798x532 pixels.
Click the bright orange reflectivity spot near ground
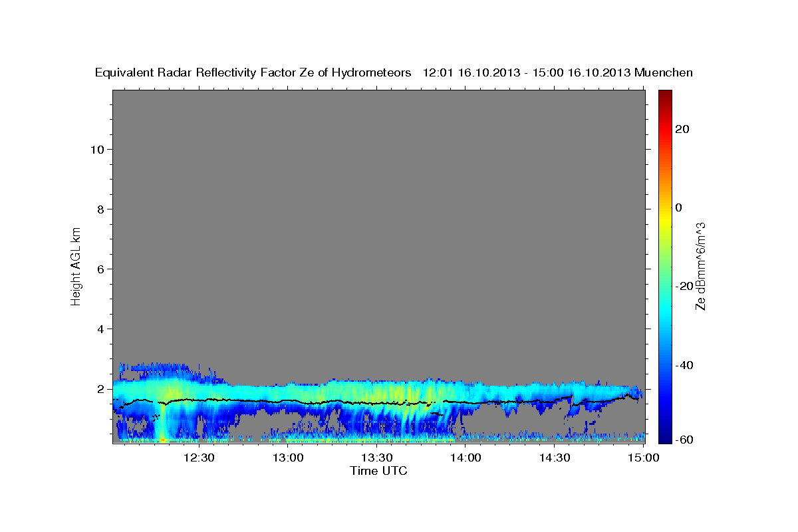[162, 439]
